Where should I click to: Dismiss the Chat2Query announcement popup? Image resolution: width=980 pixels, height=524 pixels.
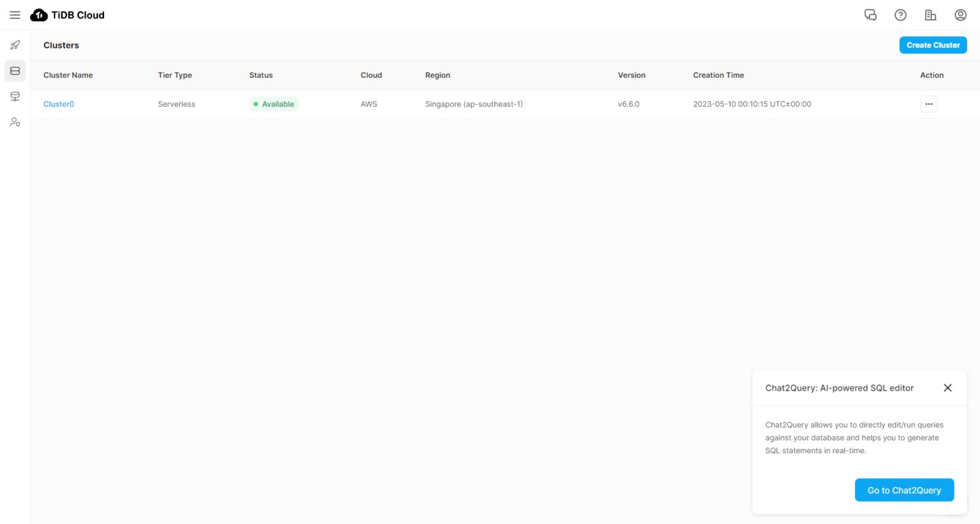point(947,387)
